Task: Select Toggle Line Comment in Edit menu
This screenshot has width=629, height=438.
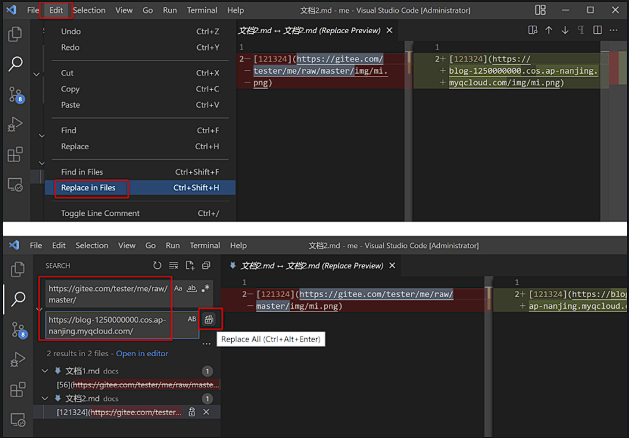Action: (140, 213)
